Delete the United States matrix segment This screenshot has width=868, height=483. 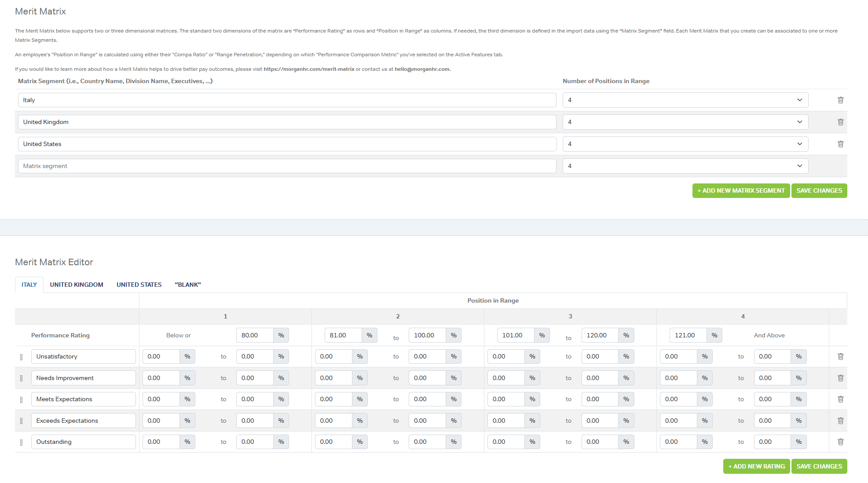click(840, 144)
